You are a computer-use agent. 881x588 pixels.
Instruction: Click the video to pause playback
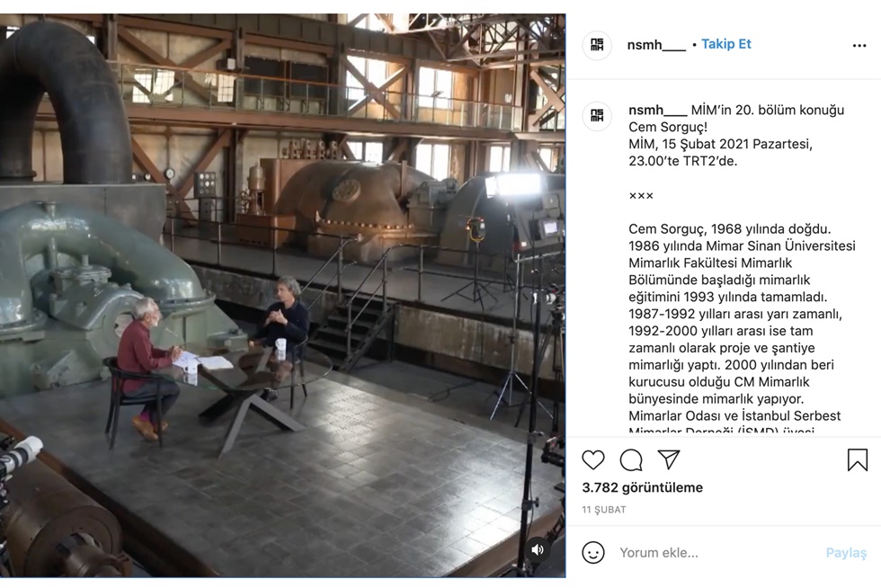pyautogui.click(x=282, y=295)
